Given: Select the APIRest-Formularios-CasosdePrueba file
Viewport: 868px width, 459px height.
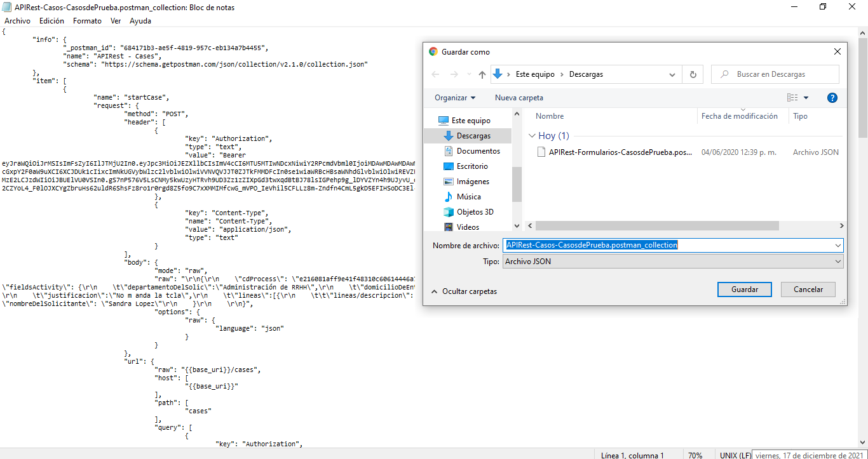Looking at the screenshot, I should 620,152.
